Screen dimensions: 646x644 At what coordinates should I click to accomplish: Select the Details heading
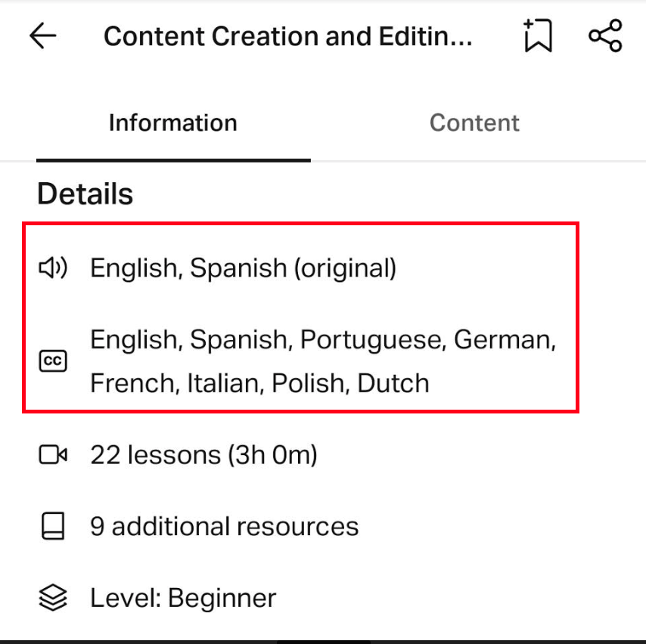[x=85, y=194]
